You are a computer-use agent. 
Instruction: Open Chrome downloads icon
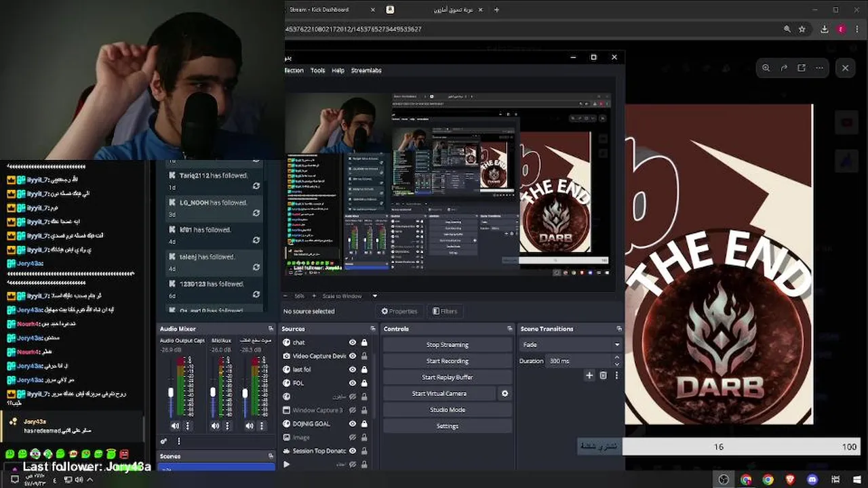pyautogui.click(x=824, y=29)
